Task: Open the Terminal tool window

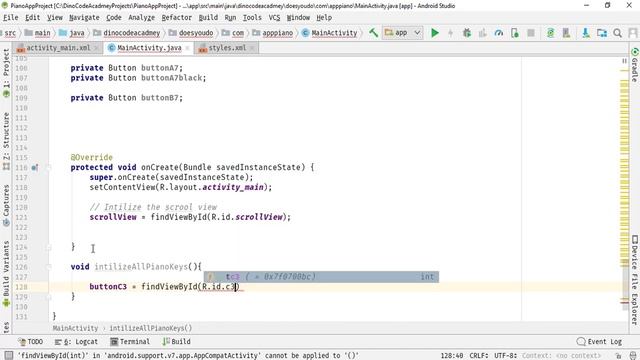Action: [130, 342]
